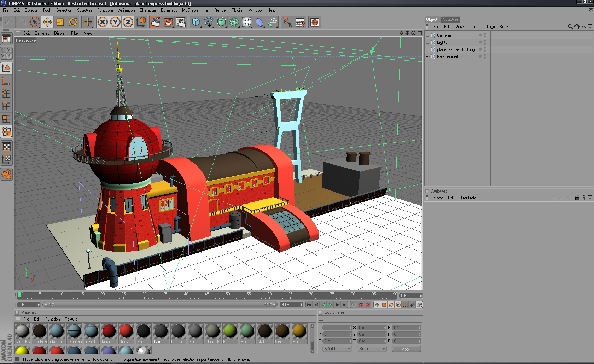The width and height of the screenshot is (594, 364).
Task: Toggle the coordinate system cube icon
Action: pyautogui.click(x=141, y=22)
